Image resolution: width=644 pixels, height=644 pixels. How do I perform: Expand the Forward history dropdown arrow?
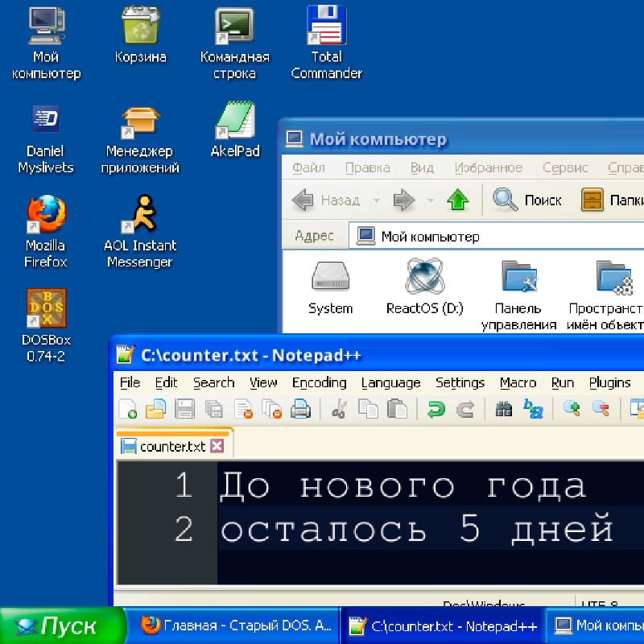[x=431, y=200]
